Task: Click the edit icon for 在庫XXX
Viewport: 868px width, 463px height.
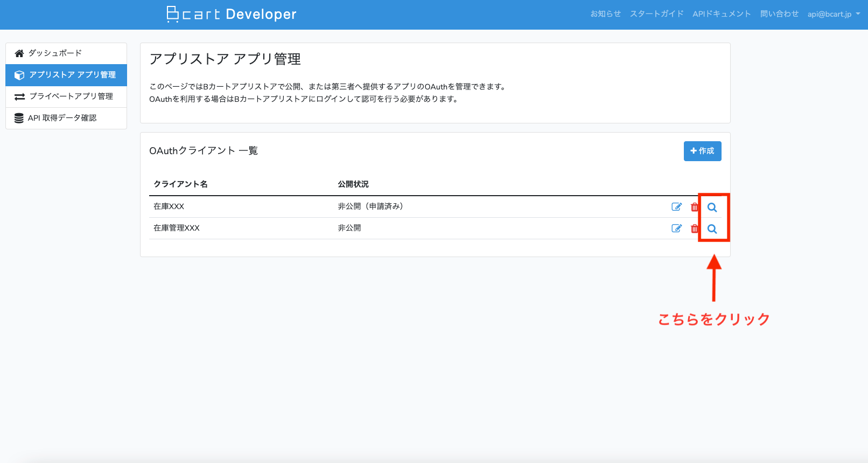Action: point(676,207)
